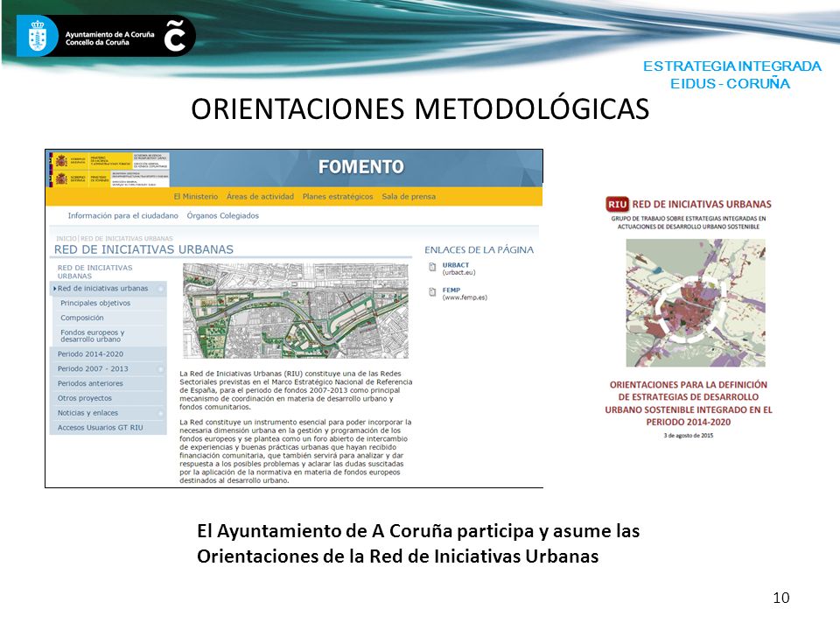840x630 pixels.
Task: Open Noticias y enlaces in the sidebar
Action: [87, 413]
